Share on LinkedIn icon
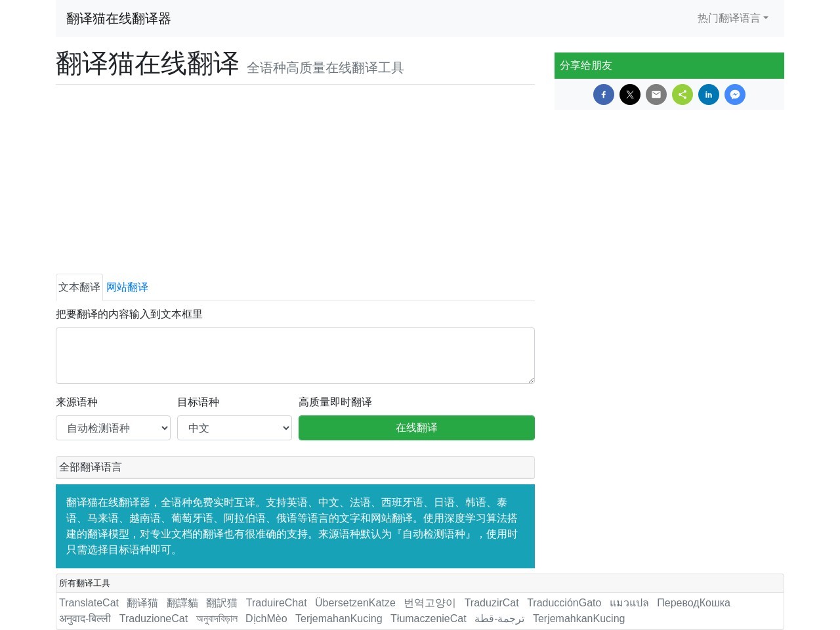 point(709,94)
